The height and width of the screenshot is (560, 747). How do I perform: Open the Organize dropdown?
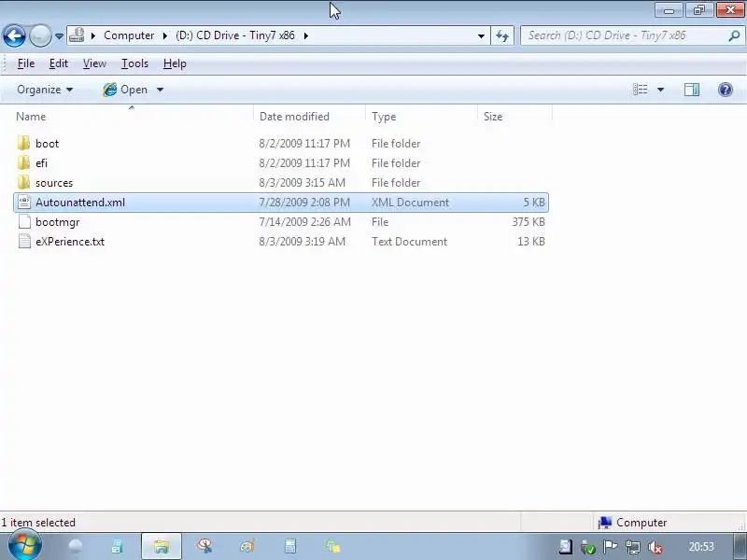point(45,90)
